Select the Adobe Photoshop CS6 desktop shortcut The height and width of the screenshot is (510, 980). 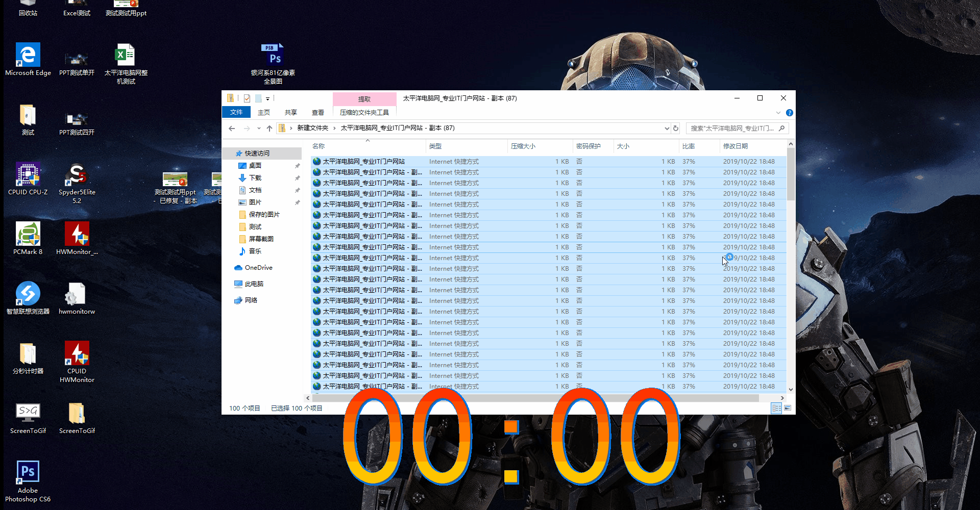[x=28, y=481]
